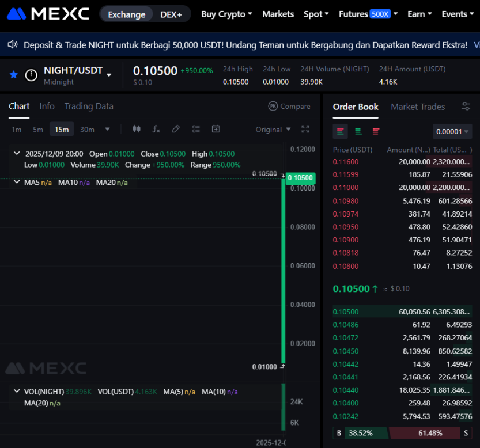This screenshot has height=448, width=480.
Task: Show both buy and sell orders view
Action: click(340, 132)
